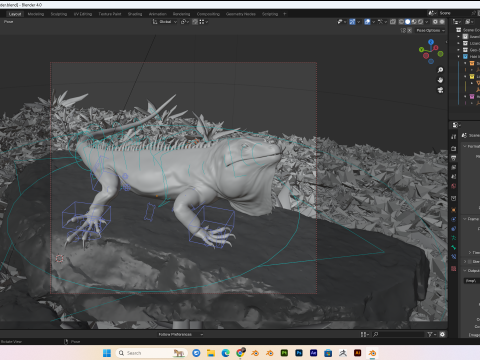This screenshot has height=360, width=480.
Task: Open the green Bone properties tab
Action: pyautogui.click(x=454, y=247)
